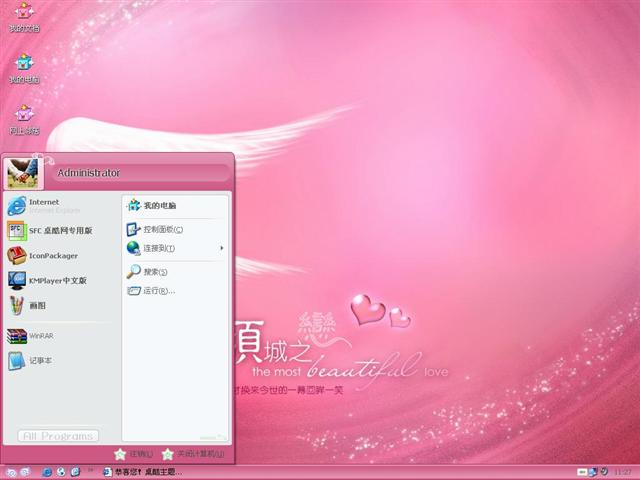This screenshot has height=480, width=640.
Task: Click the third Quick Launch icon beside the globe
Action: point(75,472)
